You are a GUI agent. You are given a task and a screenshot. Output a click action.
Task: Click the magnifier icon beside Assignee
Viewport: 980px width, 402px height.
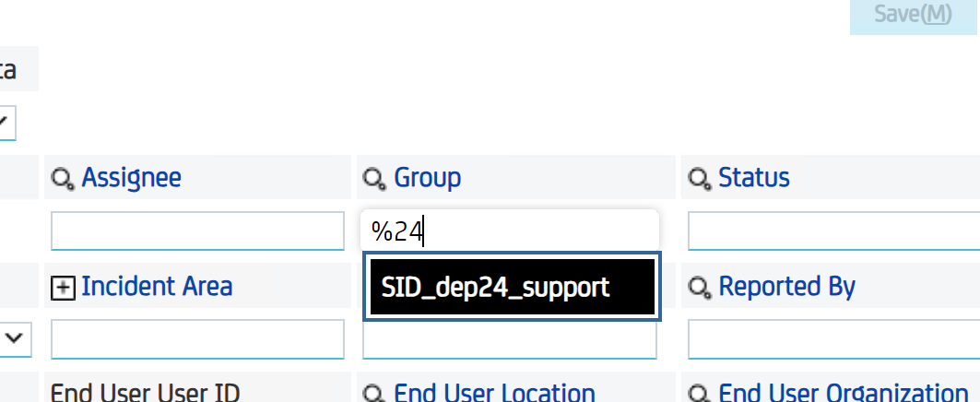63,179
